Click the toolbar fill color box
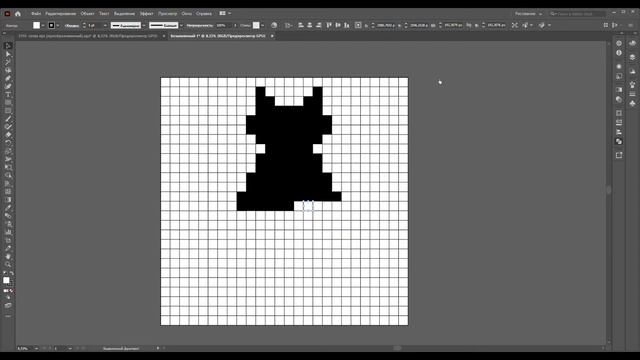The width and height of the screenshot is (640, 360). point(6,280)
